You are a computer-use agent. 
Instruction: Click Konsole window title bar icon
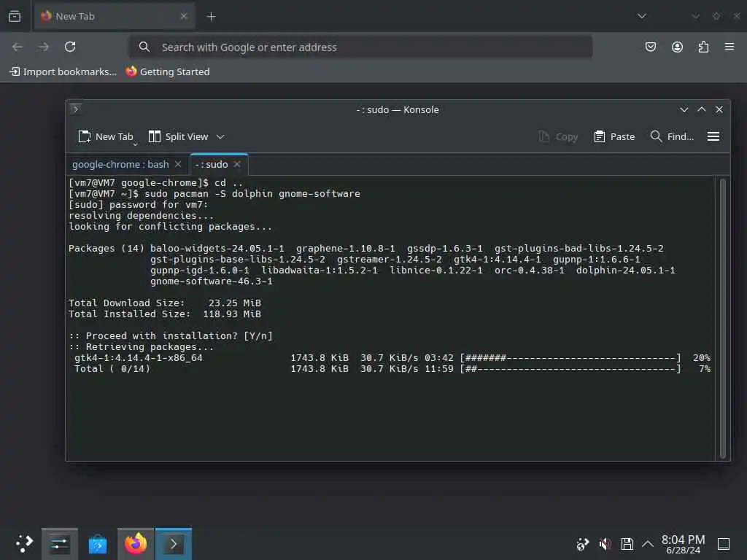75,109
